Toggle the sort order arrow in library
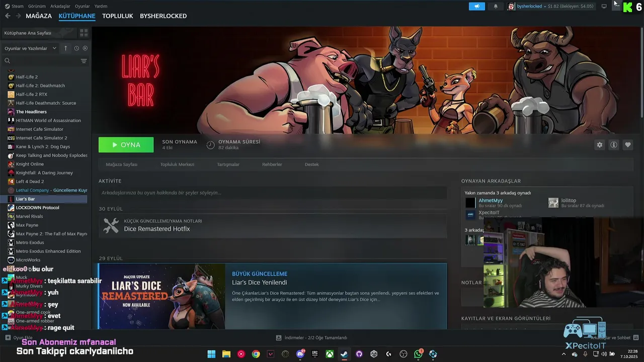644x362 pixels. [65, 48]
